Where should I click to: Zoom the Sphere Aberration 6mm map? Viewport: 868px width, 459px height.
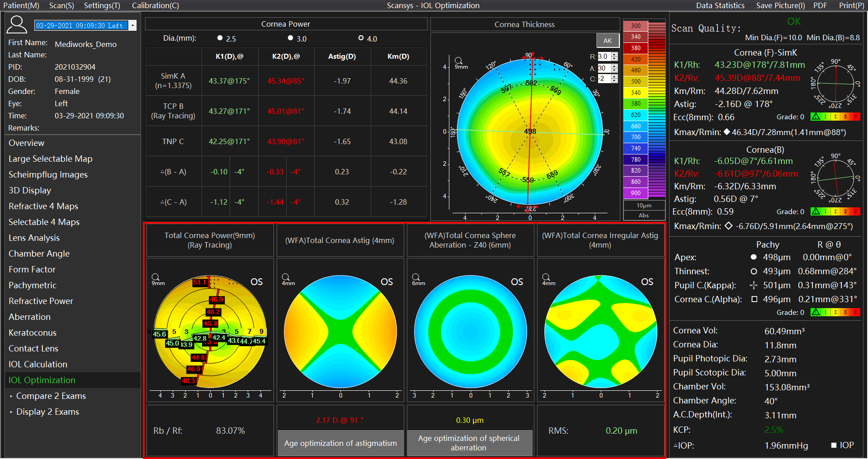pyautogui.click(x=415, y=277)
